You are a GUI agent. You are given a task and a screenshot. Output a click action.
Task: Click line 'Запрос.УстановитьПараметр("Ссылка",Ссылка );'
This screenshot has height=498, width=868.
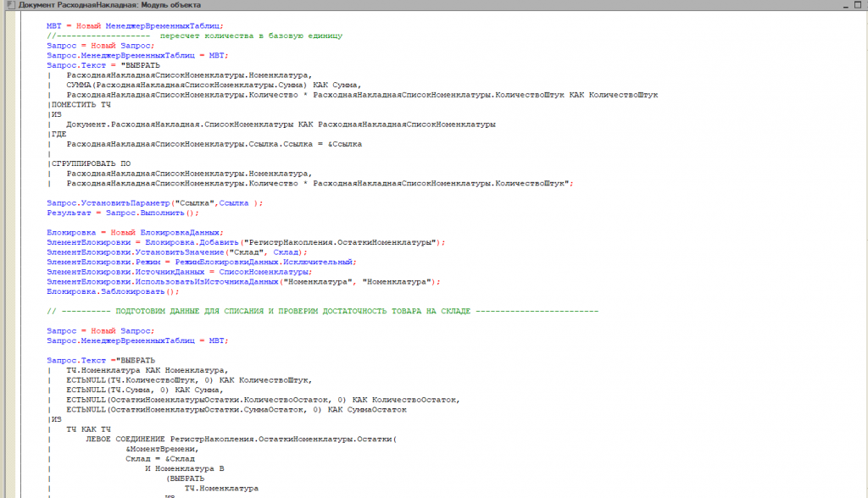[155, 203]
